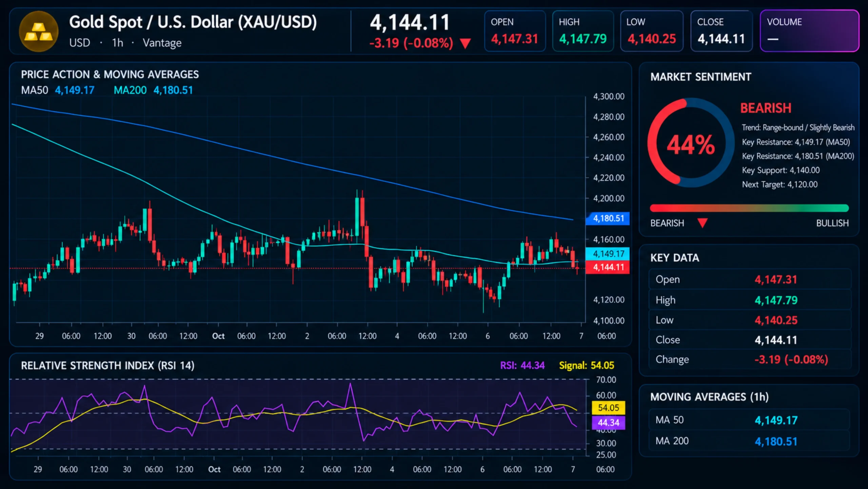
Task: Click the Key Data Open row
Action: [750, 279]
